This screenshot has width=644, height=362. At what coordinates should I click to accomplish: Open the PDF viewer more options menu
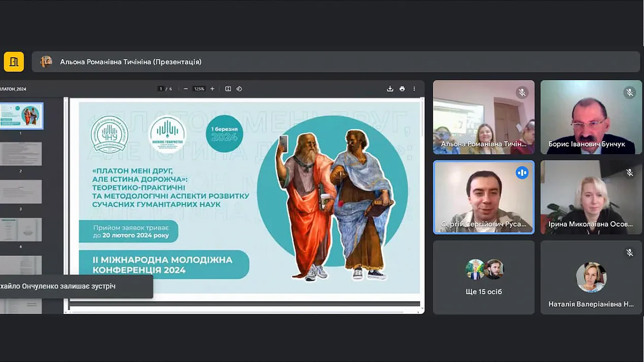pos(414,89)
